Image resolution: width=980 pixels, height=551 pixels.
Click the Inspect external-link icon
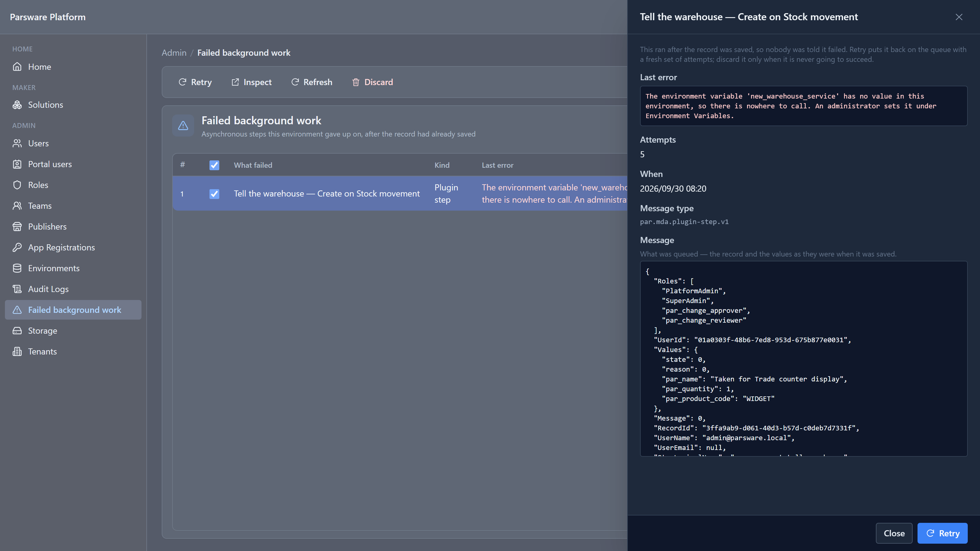pyautogui.click(x=236, y=82)
